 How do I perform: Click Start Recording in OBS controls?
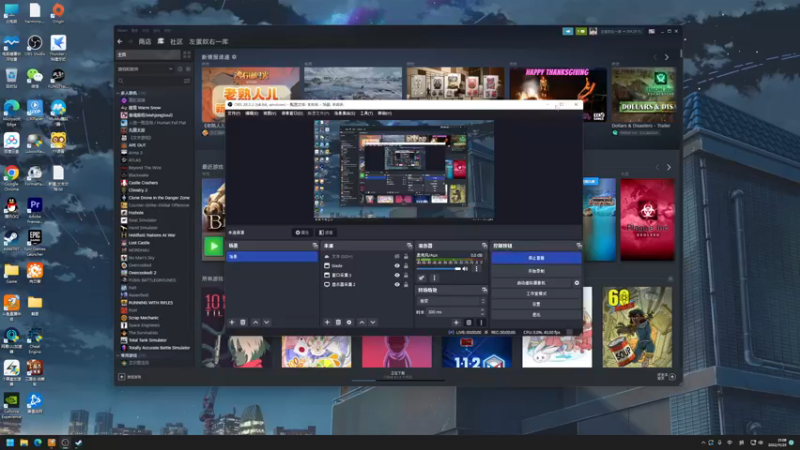pyautogui.click(x=536, y=271)
